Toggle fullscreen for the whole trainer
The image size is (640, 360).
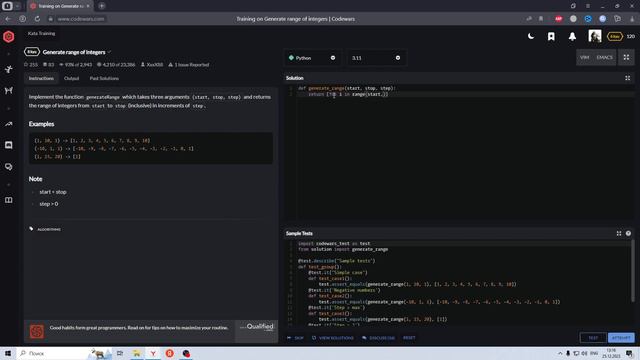click(x=626, y=58)
